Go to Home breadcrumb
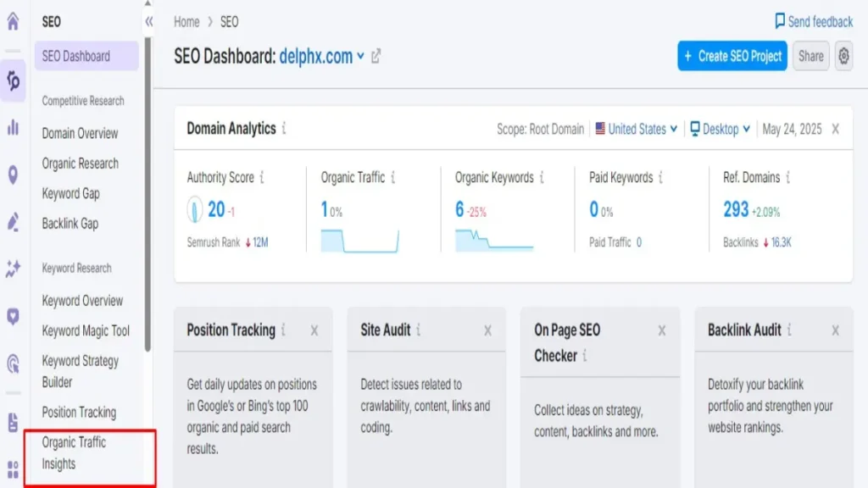Screen dimensions: 868x488 click(186, 21)
